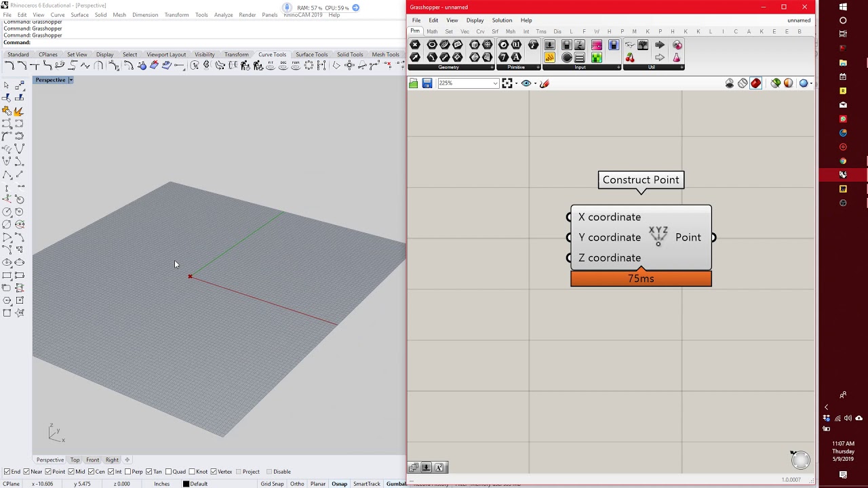
Task: Expand the Geometry group panel in Grasshopper
Action: tap(492, 67)
